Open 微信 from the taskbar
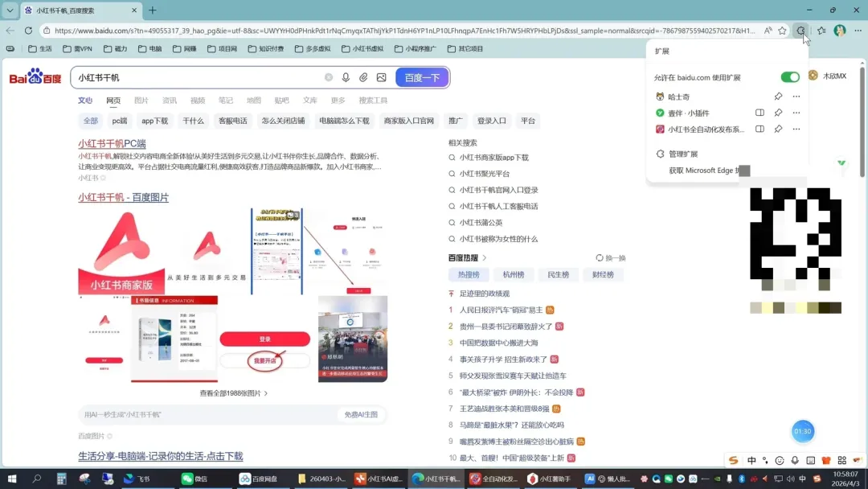This screenshot has height=489, width=868. tap(194, 479)
